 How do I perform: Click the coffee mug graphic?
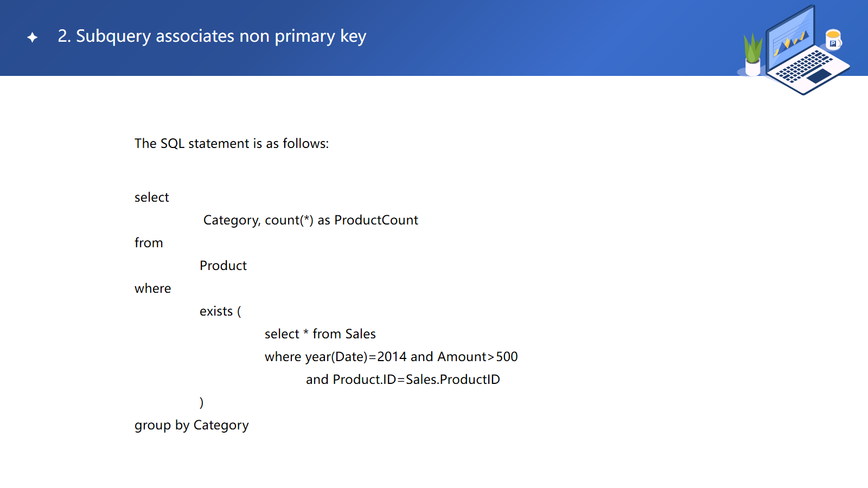(833, 39)
